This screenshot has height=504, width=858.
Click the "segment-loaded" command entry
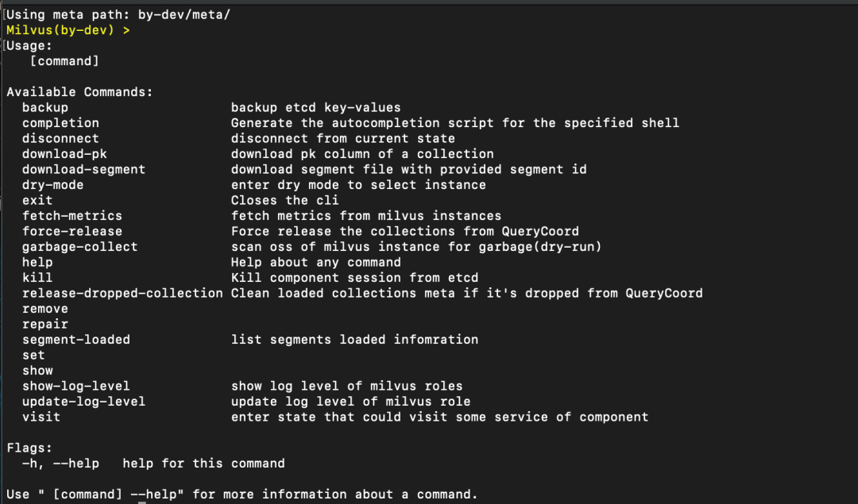[76, 340]
